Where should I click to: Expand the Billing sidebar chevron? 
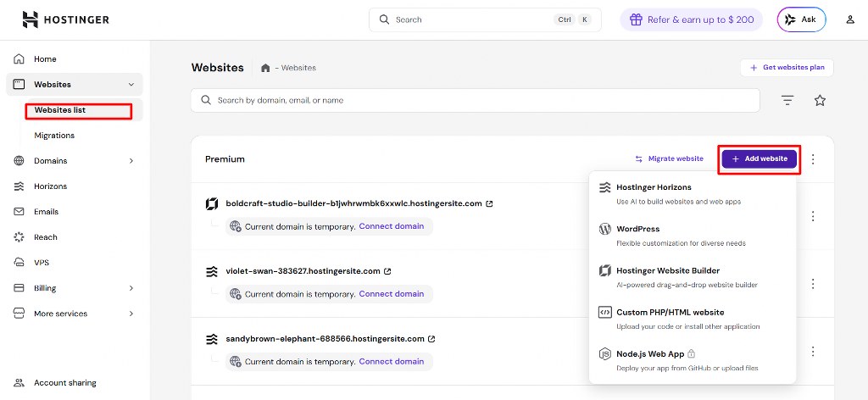131,287
